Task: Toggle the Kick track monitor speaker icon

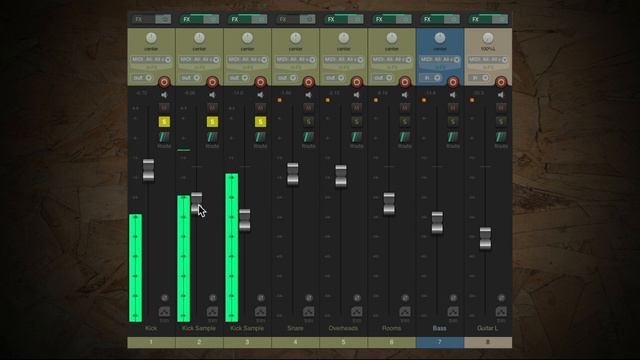Action: tap(164, 95)
